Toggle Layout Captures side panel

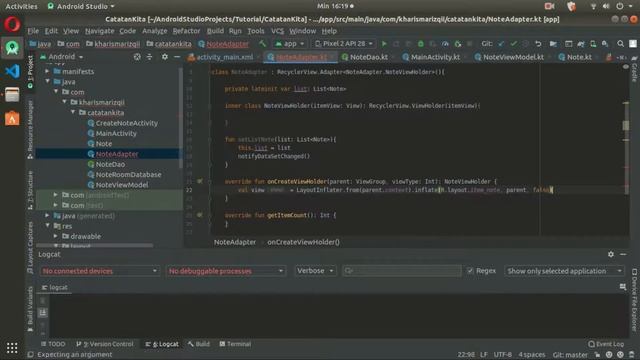click(x=30, y=247)
